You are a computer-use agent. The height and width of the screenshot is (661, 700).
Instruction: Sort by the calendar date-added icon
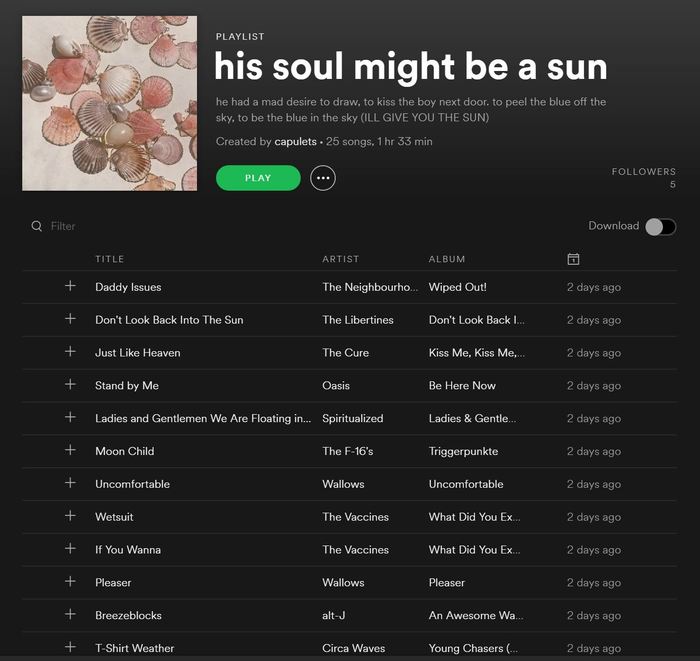(x=573, y=259)
